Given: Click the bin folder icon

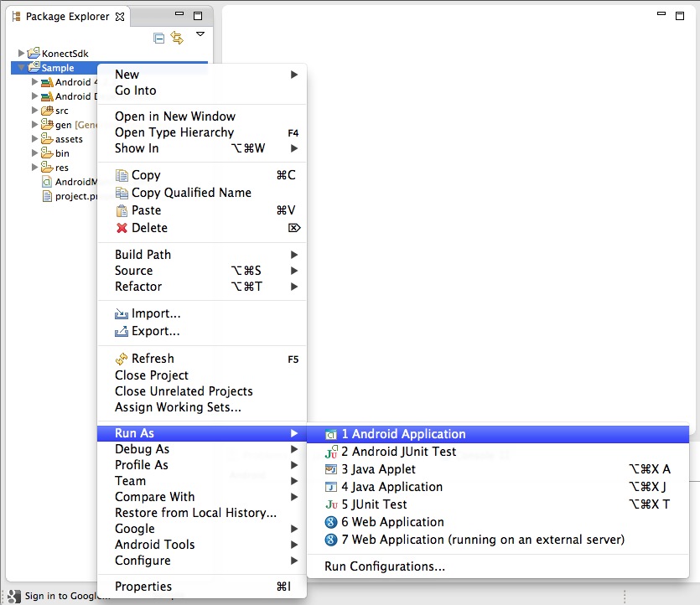Looking at the screenshot, I should [x=47, y=153].
